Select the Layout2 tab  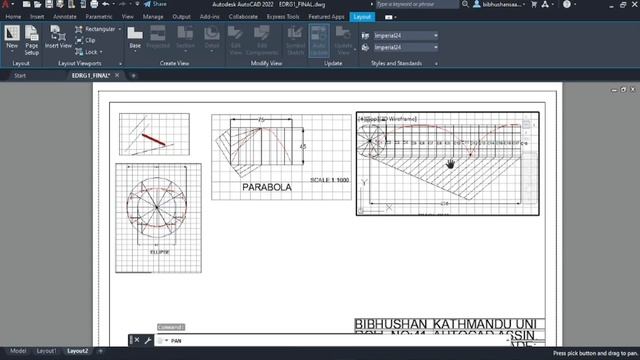coord(77,351)
